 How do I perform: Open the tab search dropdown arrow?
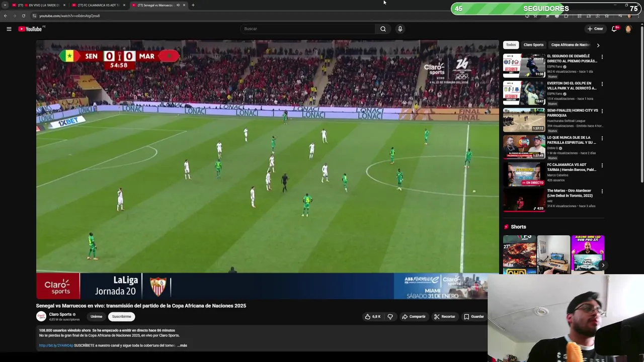(x=5, y=5)
